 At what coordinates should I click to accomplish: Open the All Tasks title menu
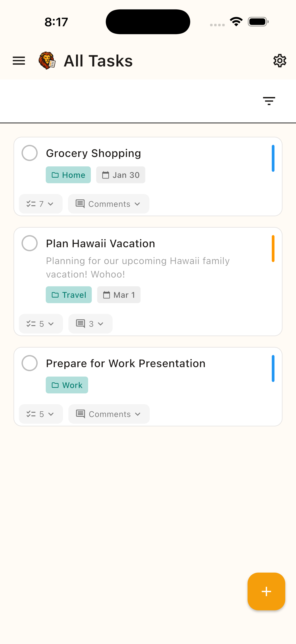(x=98, y=60)
